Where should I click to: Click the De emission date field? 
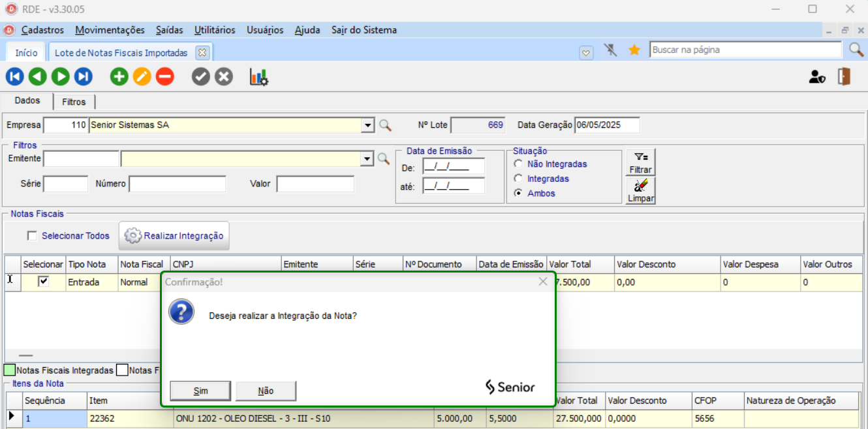tap(454, 167)
